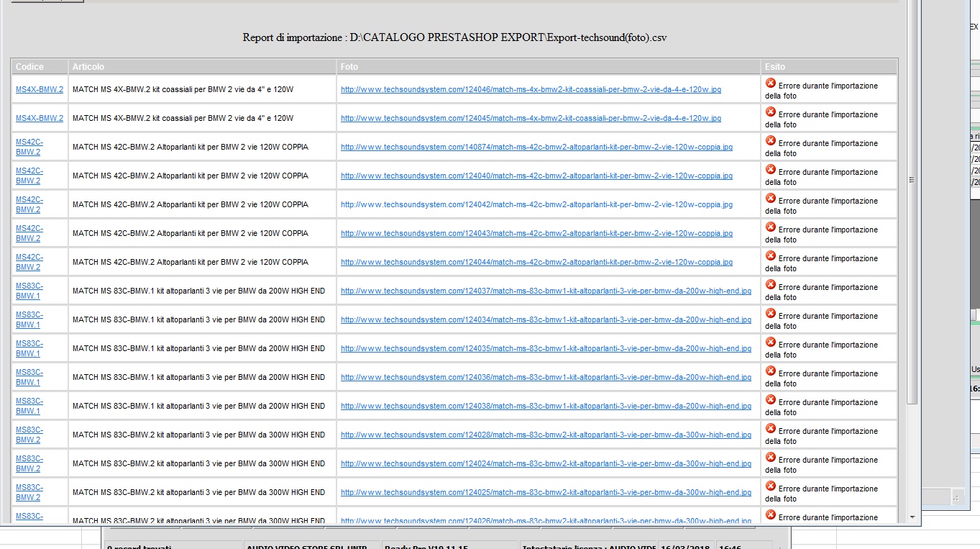This screenshot has height=549, width=980.
Task: Click error icon in row with photo 124040
Action: pos(771,170)
